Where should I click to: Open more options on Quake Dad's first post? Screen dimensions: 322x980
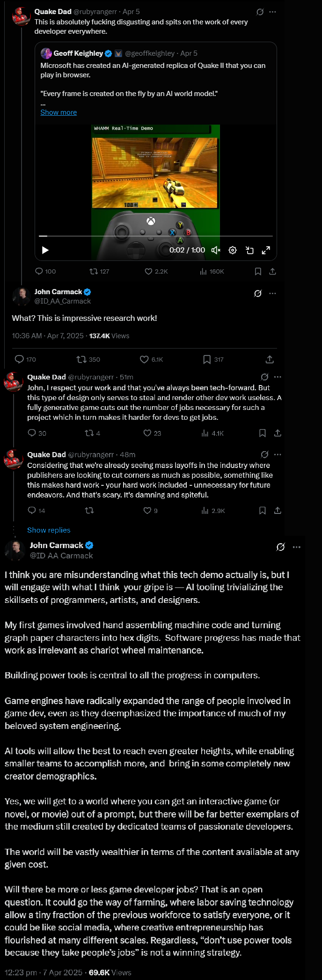(x=273, y=12)
